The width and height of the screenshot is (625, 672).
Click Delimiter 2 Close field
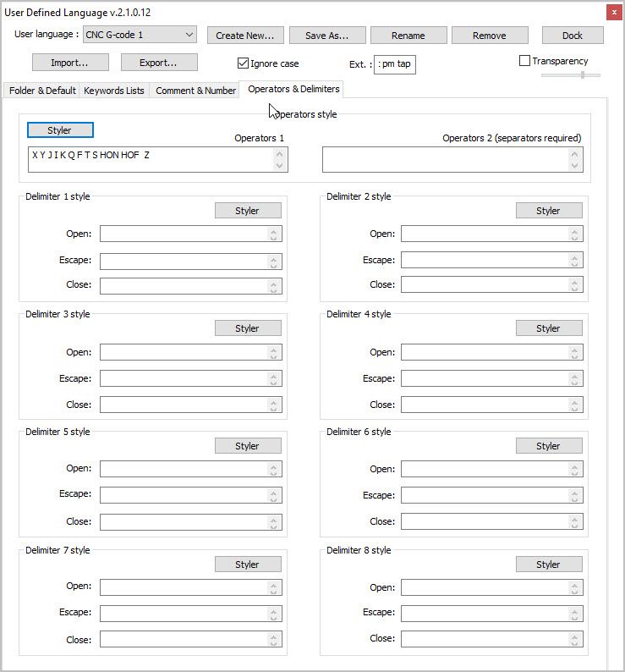(491, 284)
